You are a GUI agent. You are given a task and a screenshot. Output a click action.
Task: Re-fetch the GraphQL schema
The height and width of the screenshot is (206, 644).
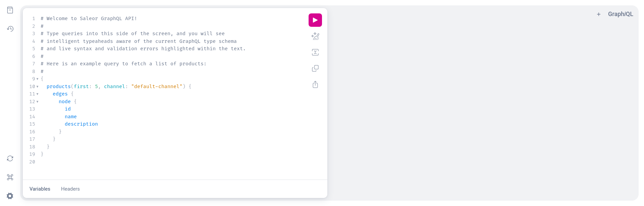10,158
